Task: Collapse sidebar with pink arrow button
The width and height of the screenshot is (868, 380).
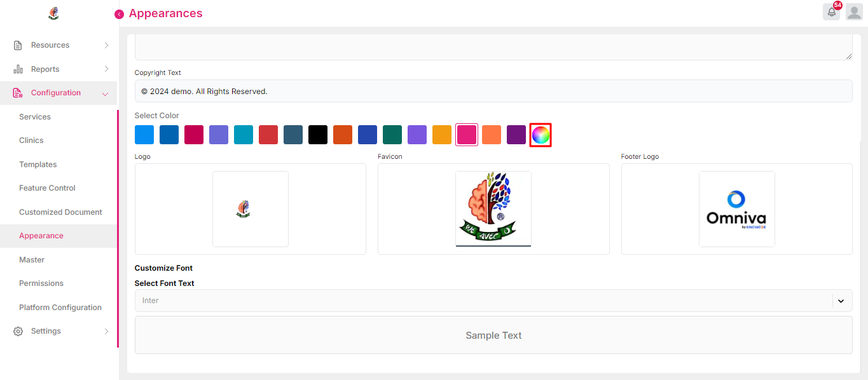Action: tap(119, 14)
